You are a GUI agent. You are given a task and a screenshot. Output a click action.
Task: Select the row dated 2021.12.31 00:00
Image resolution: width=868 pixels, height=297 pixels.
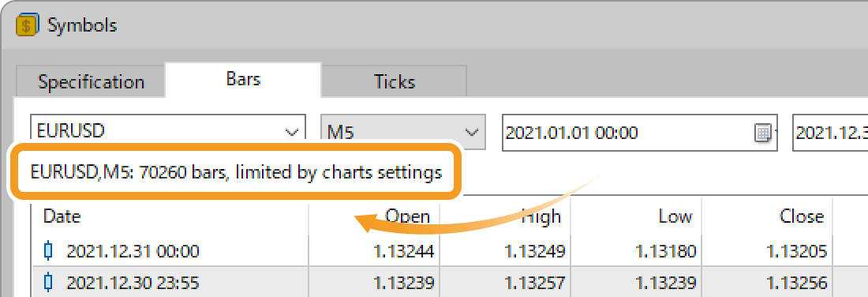[x=450, y=251]
